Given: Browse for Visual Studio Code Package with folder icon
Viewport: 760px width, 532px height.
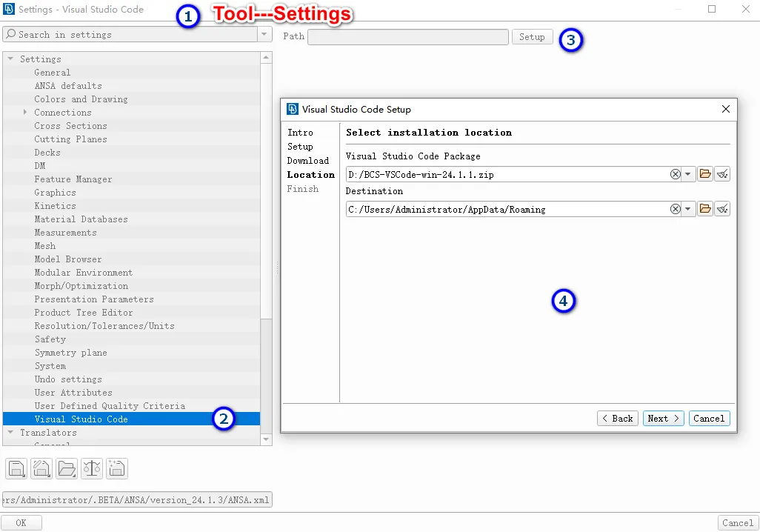Looking at the screenshot, I should tap(705, 174).
